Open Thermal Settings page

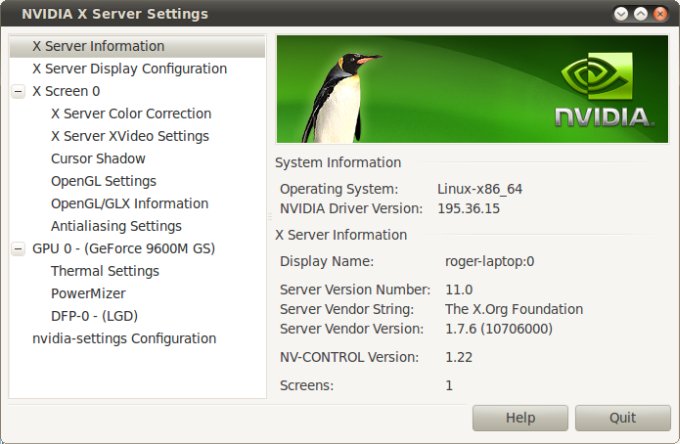(105, 271)
